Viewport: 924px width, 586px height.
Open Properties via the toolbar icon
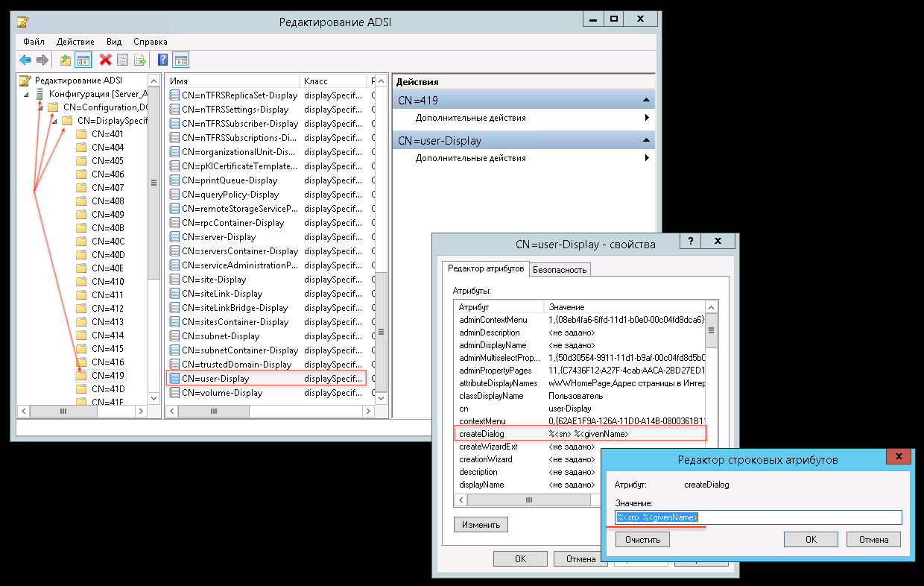point(123,60)
